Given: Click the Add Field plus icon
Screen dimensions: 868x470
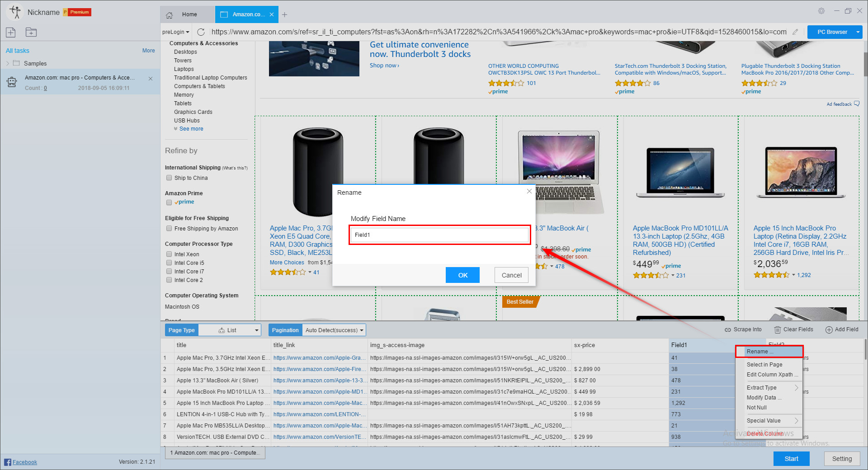Looking at the screenshot, I should click(x=829, y=330).
